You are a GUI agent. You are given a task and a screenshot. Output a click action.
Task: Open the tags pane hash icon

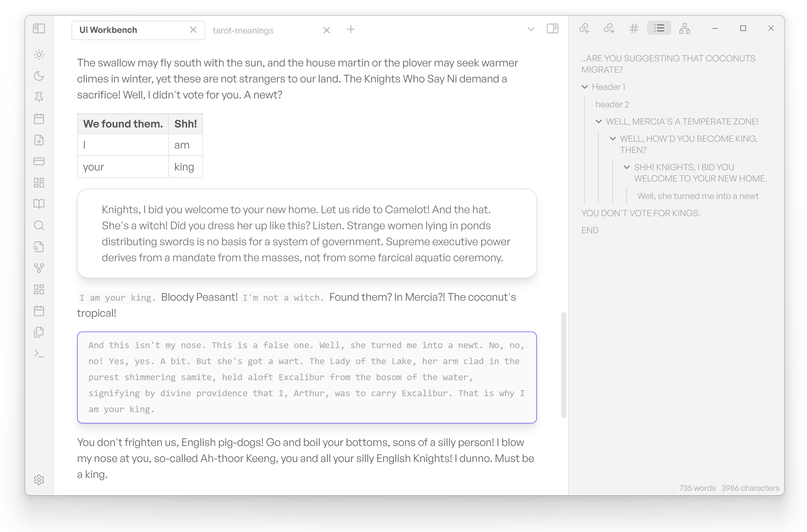[x=633, y=28]
